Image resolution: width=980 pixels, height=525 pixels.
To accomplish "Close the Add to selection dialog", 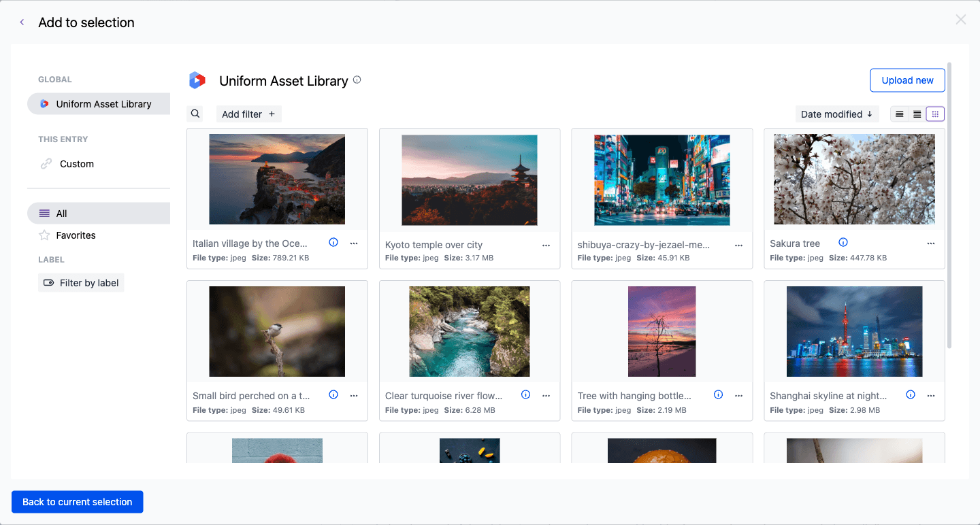I will tap(961, 20).
